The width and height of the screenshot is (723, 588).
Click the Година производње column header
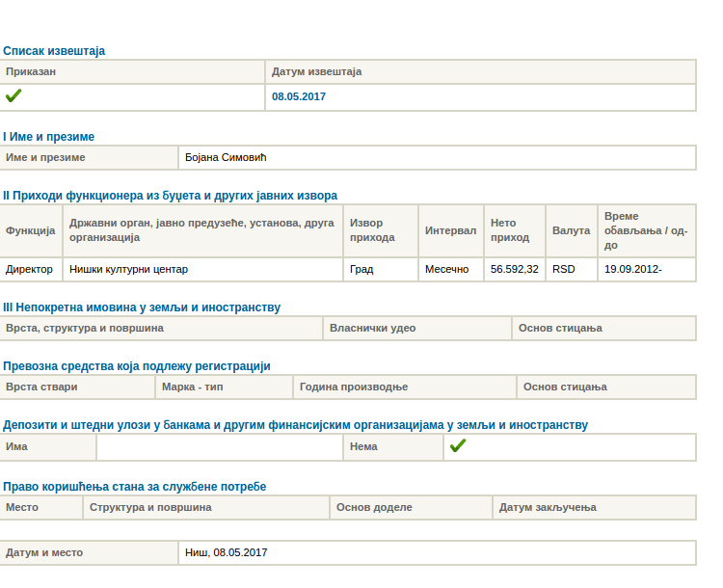coord(354,388)
